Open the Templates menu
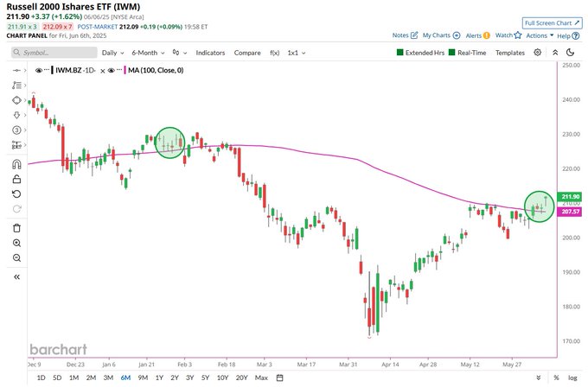The image size is (588, 387). point(510,53)
